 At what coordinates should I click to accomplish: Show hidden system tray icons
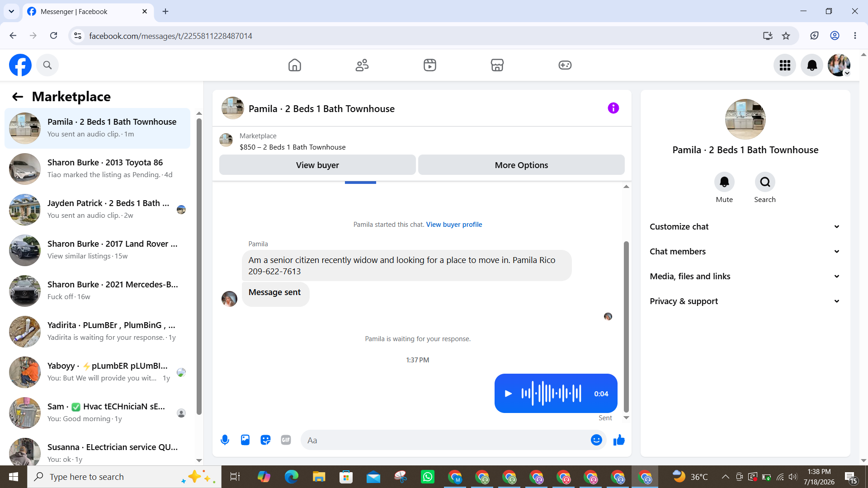(725, 477)
